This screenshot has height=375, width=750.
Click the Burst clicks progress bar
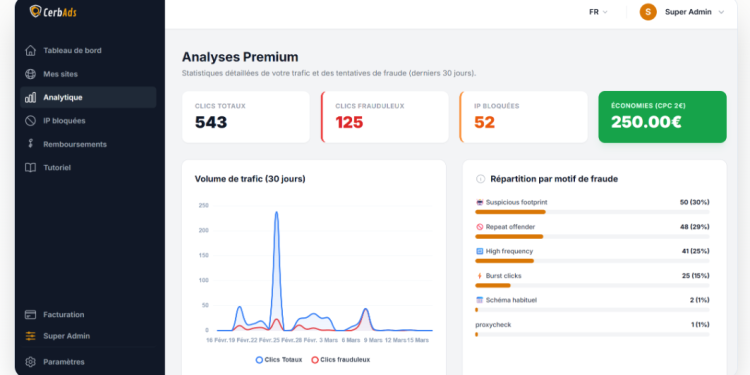[592, 286]
